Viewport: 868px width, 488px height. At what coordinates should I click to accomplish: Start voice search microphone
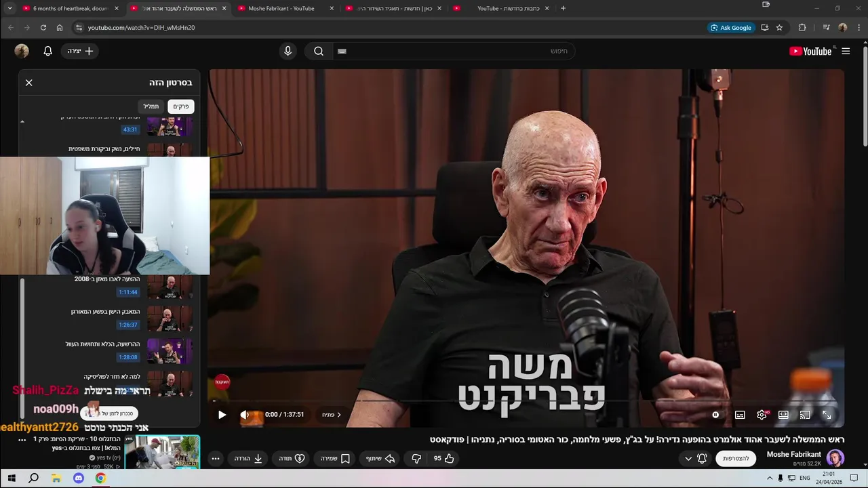[288, 51]
